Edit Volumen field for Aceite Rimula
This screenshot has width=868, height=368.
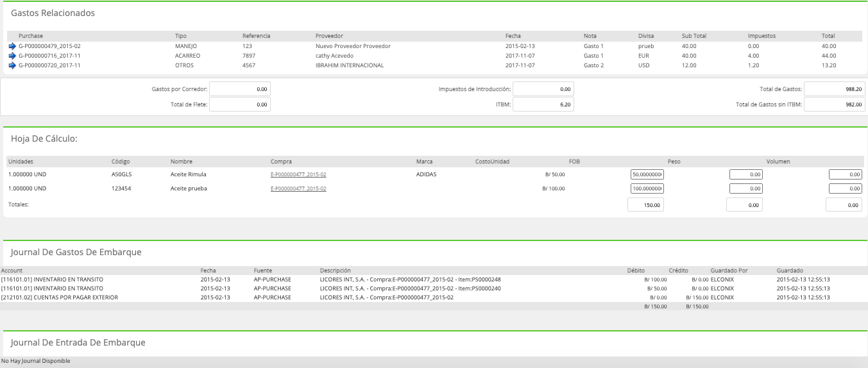(x=846, y=174)
